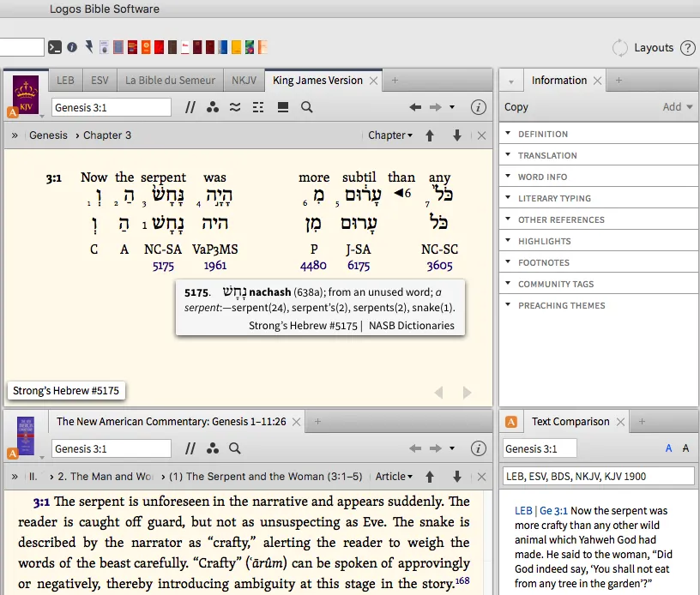Open the Add dropdown in Information panel

click(x=677, y=107)
